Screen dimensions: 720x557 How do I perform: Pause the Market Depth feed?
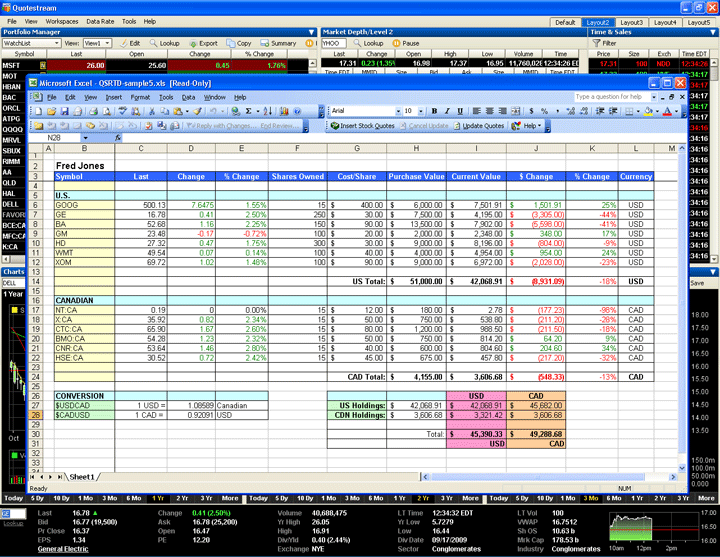[x=406, y=44]
